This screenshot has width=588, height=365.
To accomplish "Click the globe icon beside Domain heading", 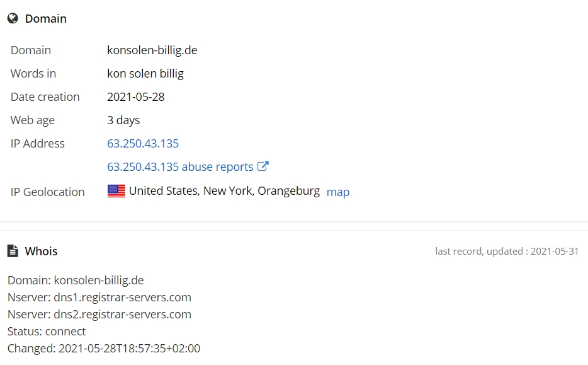I will pyautogui.click(x=13, y=18).
